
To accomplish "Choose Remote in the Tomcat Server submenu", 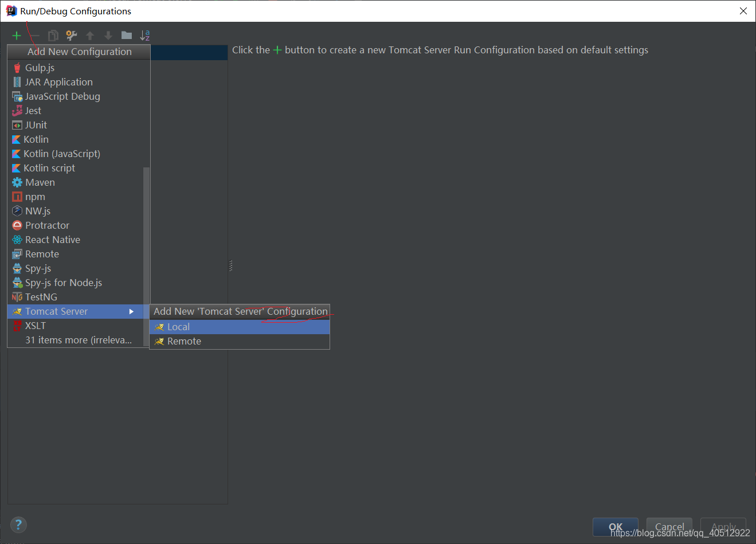I will pyautogui.click(x=240, y=341).
